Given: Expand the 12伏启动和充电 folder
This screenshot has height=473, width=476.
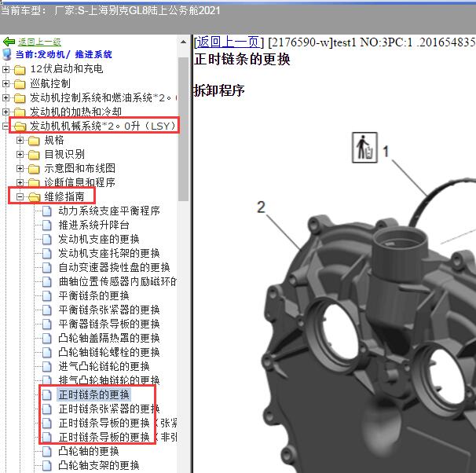Looking at the screenshot, I should pyautogui.click(x=5, y=69).
